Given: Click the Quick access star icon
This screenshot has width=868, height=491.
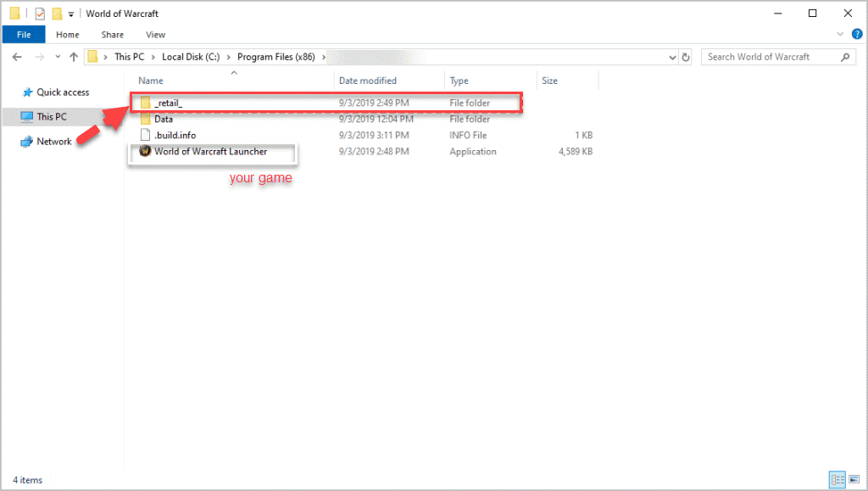Looking at the screenshot, I should (27, 92).
